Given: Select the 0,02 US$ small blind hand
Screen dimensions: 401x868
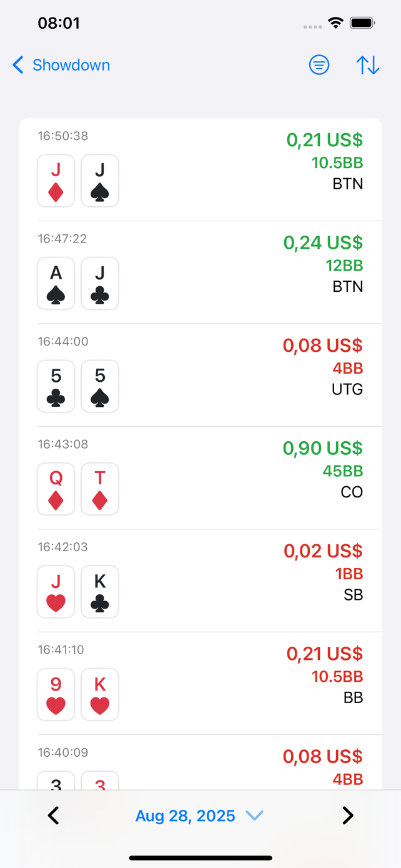Looking at the screenshot, I should [200, 581].
